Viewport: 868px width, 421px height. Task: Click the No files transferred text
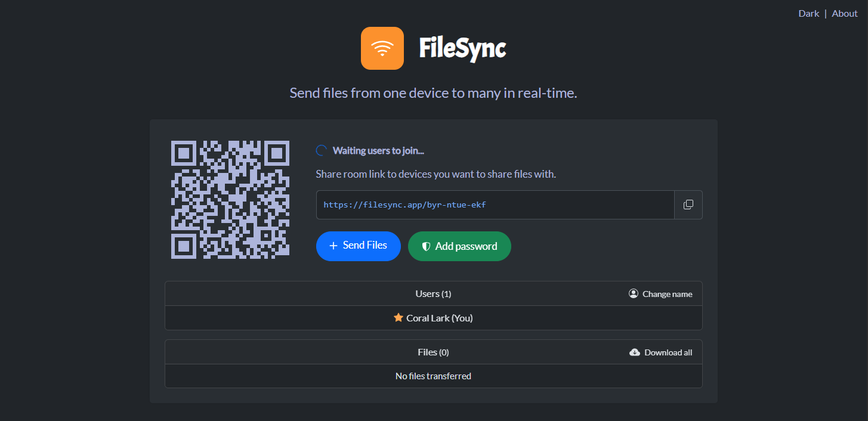[433, 376]
